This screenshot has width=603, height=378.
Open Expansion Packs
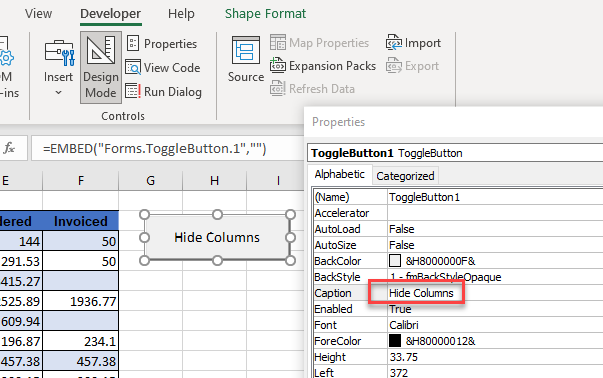tap(323, 66)
